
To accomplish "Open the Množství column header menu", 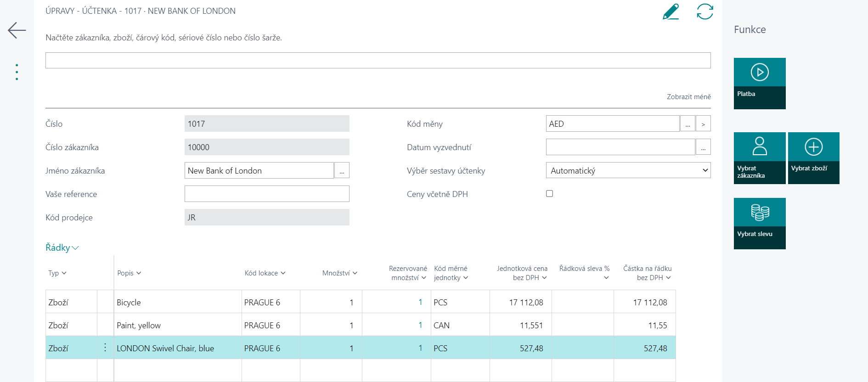I will pos(339,273).
